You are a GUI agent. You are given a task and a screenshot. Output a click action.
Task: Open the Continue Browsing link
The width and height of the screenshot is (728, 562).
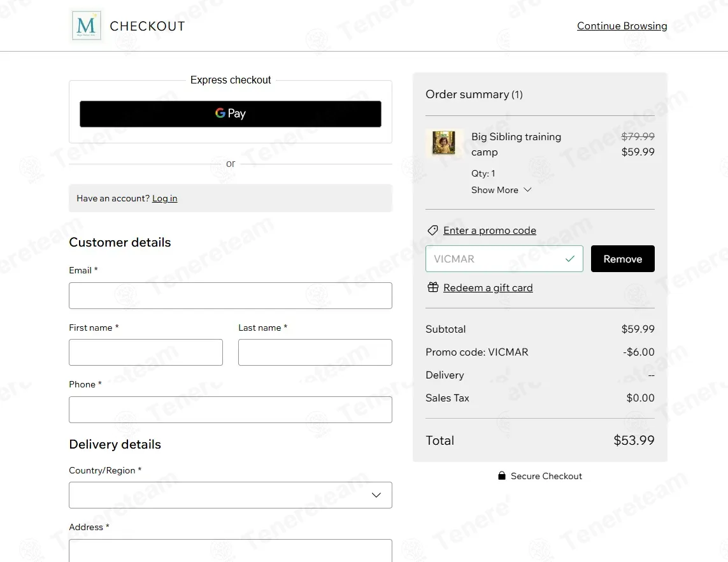click(x=622, y=26)
